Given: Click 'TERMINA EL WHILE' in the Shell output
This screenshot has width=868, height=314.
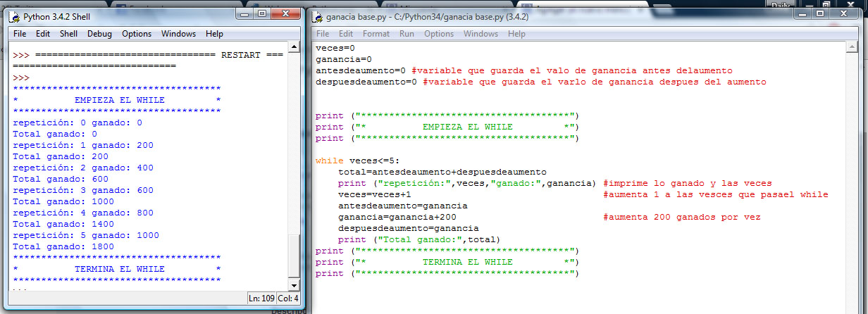Looking at the screenshot, I should point(119,269).
